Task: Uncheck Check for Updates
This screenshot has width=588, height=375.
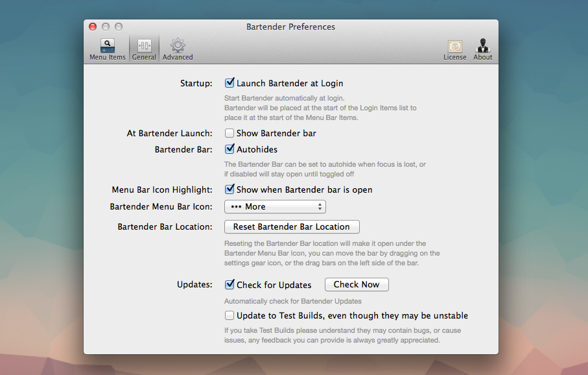Action: point(229,284)
